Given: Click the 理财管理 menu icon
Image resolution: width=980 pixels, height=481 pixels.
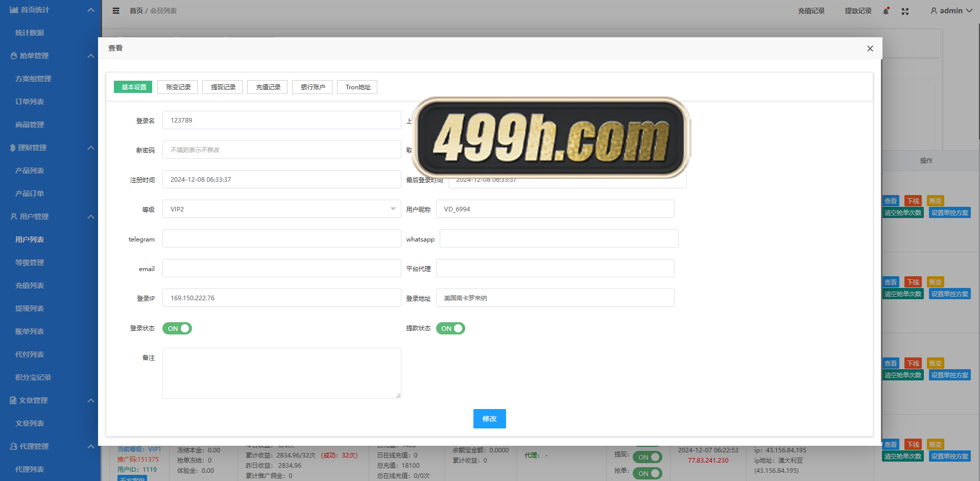Looking at the screenshot, I should (x=13, y=148).
